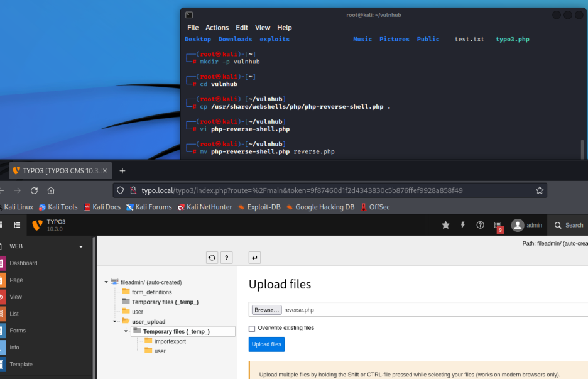The height and width of the screenshot is (379, 588).
Task: Open the Forms module
Action: 17,331
